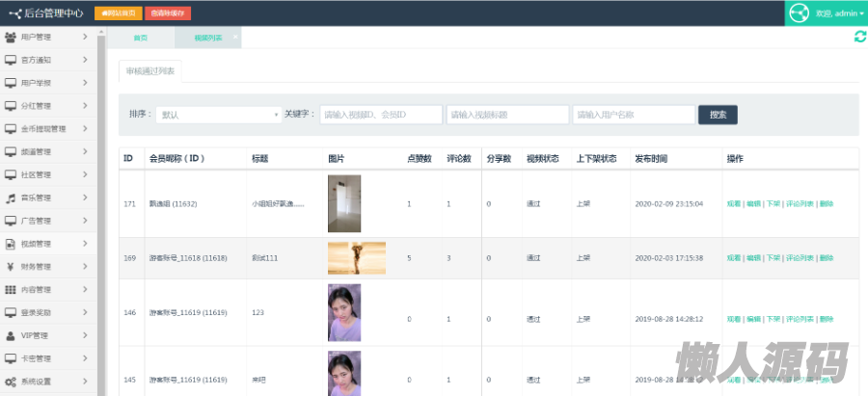Open the thumbnail image for video 169
Screen dimensions: 868x396
click(356, 258)
